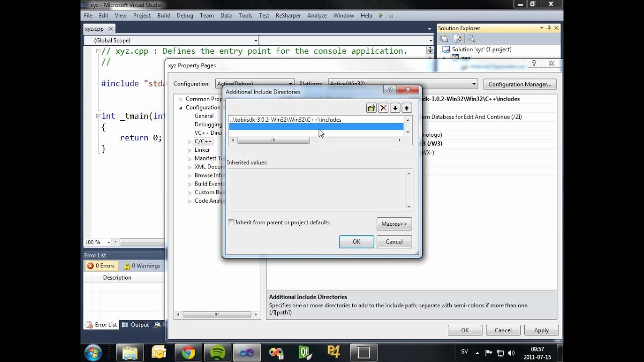Open help on xyz Property Pages title bar
The width and height of the screenshot is (644, 362).
coord(534,63)
